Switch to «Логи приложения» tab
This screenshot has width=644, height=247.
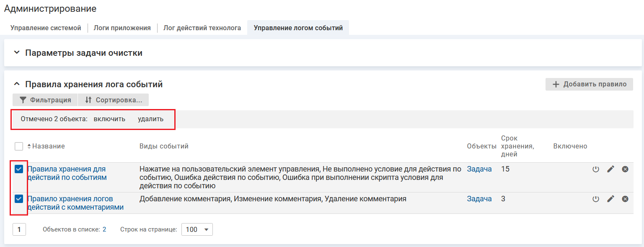[122, 28]
